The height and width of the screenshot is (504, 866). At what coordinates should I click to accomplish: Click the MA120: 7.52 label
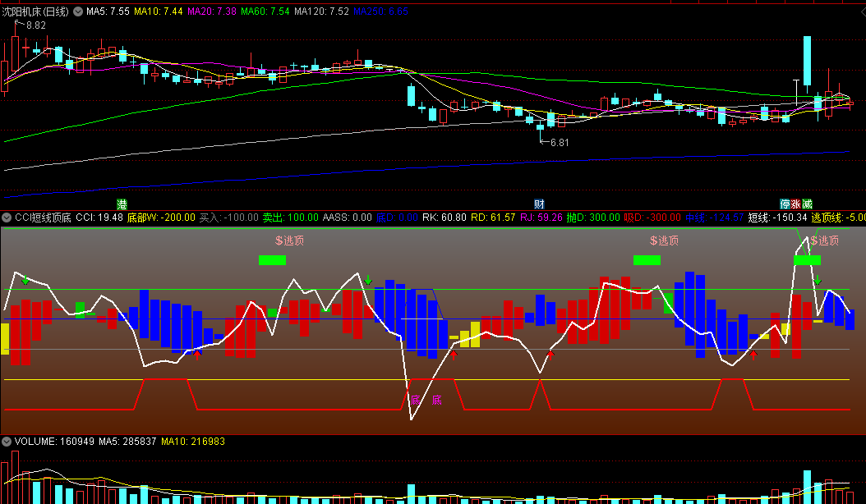tap(321, 11)
